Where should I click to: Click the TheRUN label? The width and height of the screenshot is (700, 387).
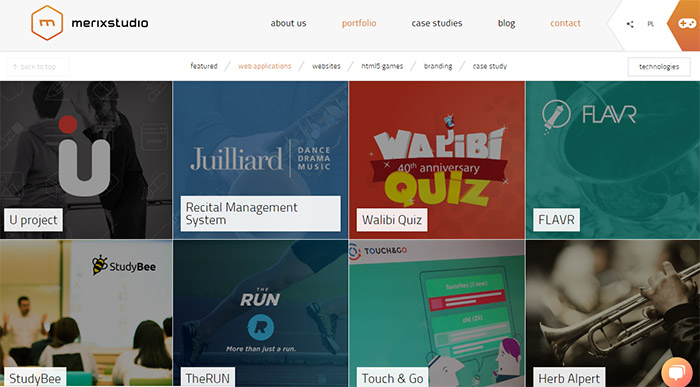(208, 378)
